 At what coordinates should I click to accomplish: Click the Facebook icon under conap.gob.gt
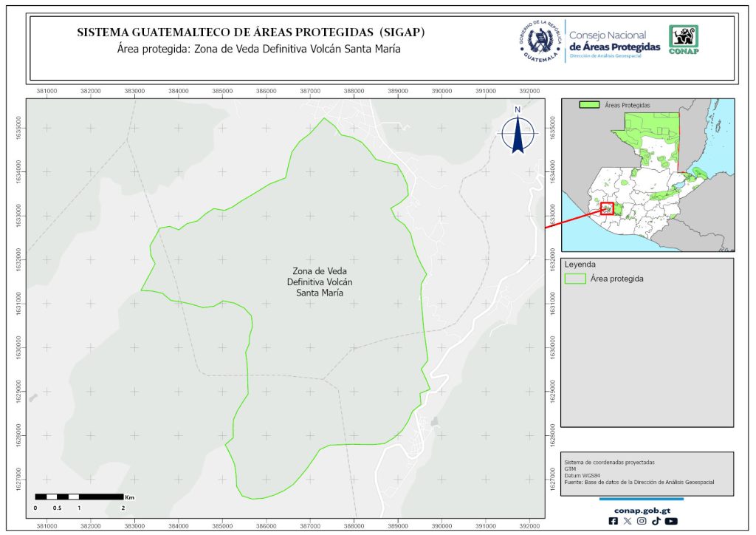614,521
